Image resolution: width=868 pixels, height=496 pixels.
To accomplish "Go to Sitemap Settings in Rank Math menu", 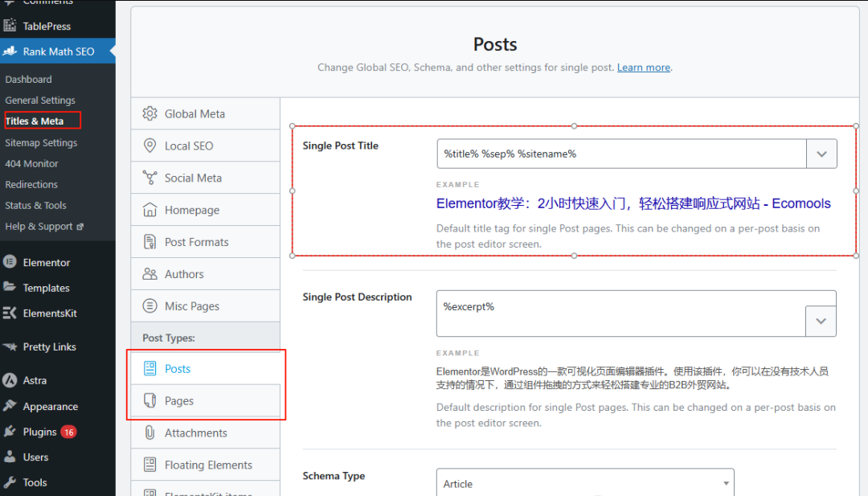I will 41,143.
